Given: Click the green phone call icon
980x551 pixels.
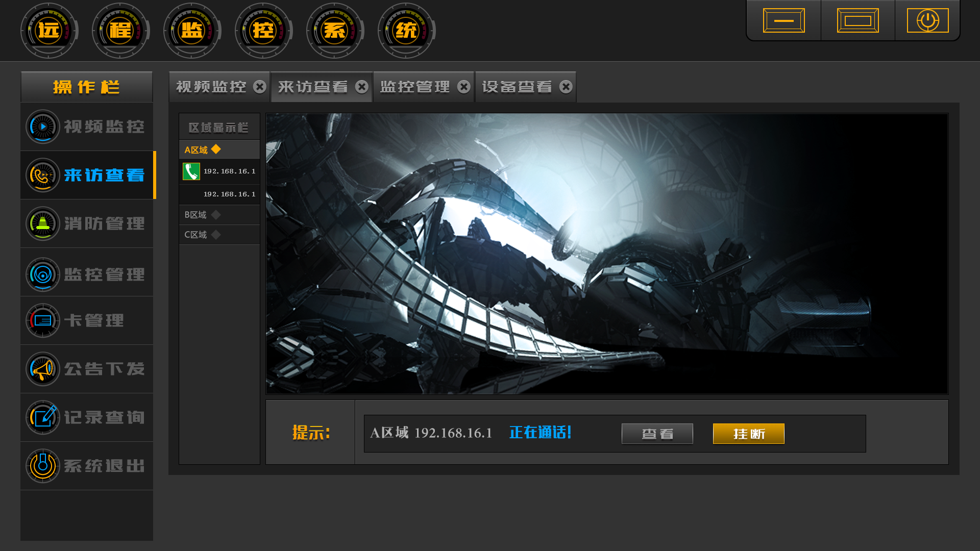Looking at the screenshot, I should click(191, 171).
